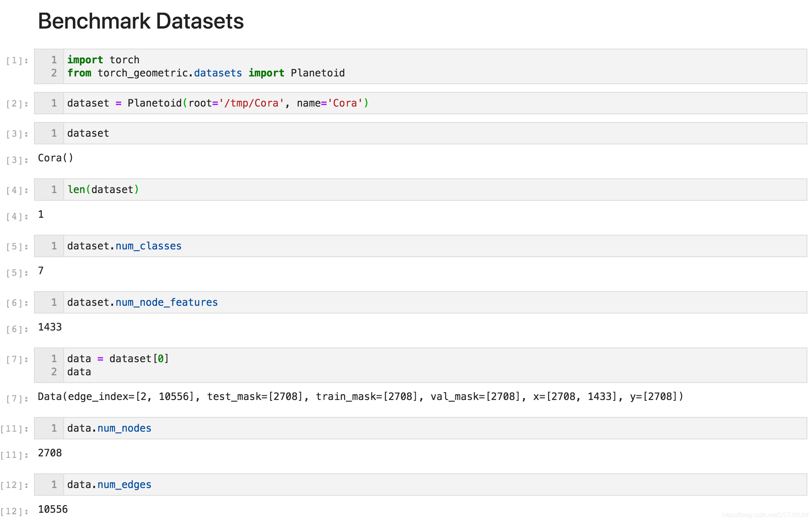The height and width of the screenshot is (522, 812).
Task: Click the output value 7
Action: pos(41,271)
